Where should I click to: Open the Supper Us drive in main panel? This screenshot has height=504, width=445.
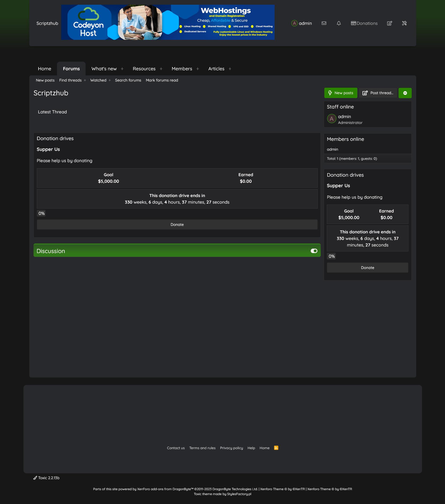(48, 149)
